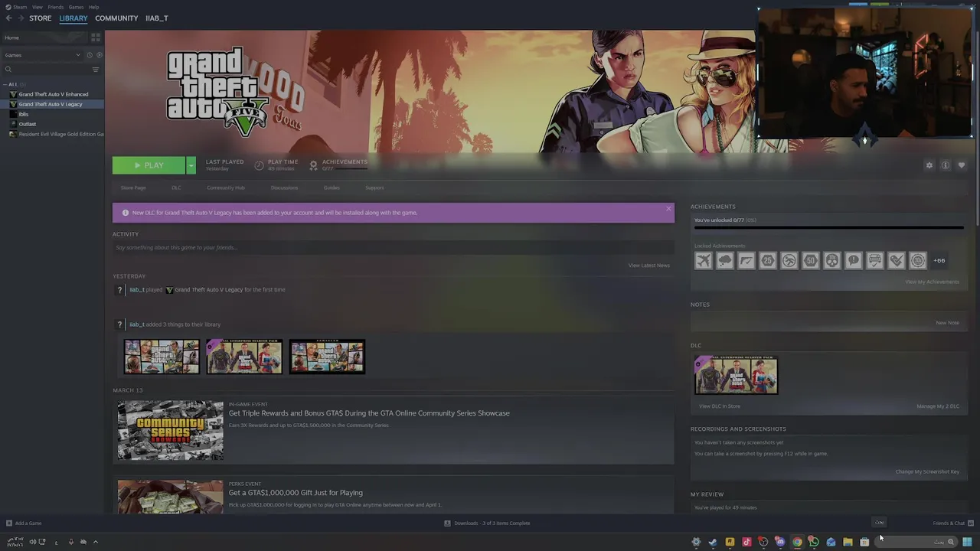Switch to the STORE tab
This screenshot has width=980, height=551.
pos(41,18)
